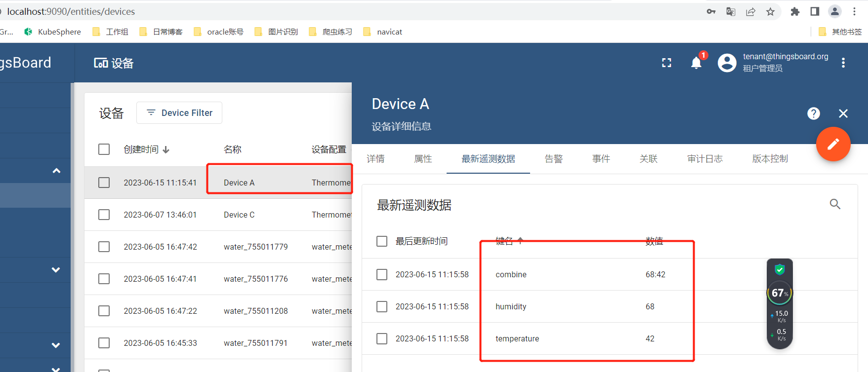Click the green shield icon on floating widget
Viewport: 868px width, 372px height.
(780, 269)
